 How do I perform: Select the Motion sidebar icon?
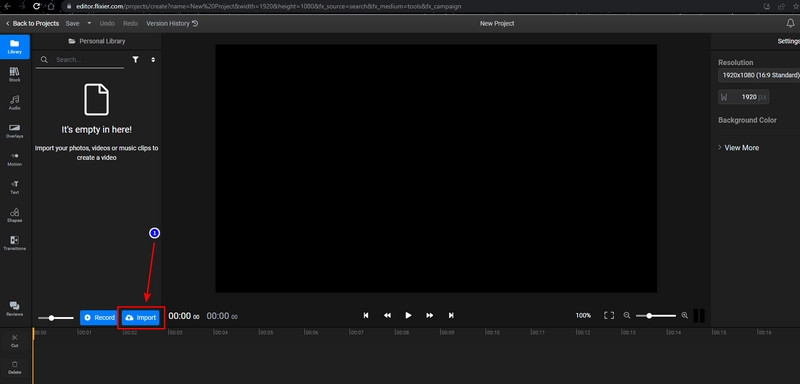[14, 159]
